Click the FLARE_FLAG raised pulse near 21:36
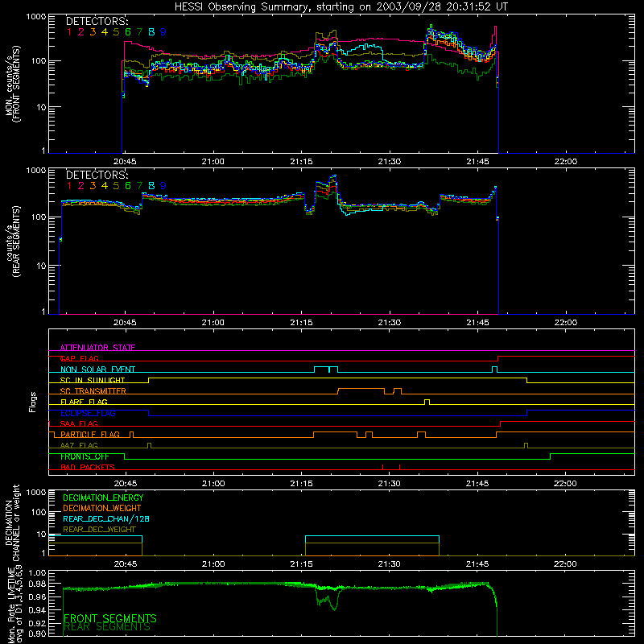The height and width of the screenshot is (644, 644). (427, 400)
